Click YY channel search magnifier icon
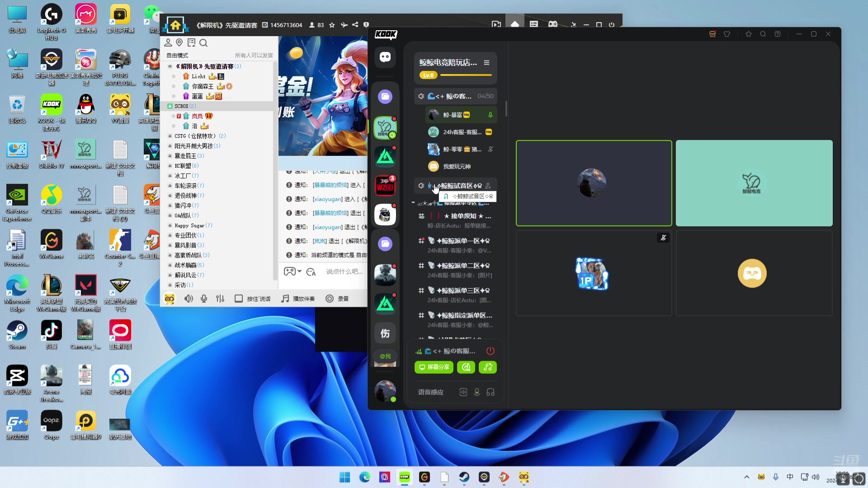Viewport: 868px width, 488px height. point(203,43)
